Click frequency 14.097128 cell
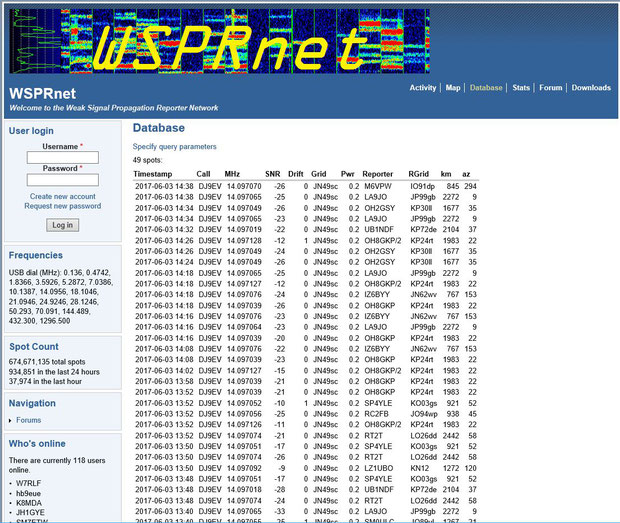The image size is (620, 523). tap(244, 240)
